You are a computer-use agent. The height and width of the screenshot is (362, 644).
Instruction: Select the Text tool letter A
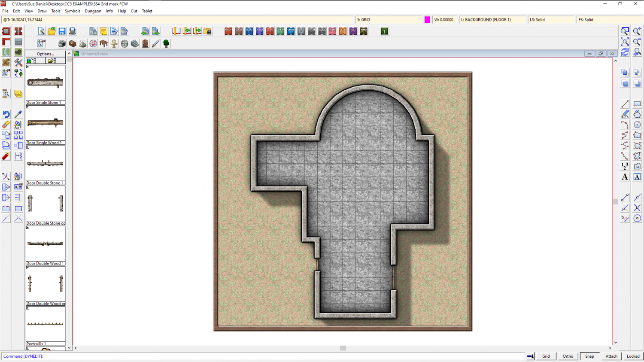pyautogui.click(x=625, y=176)
